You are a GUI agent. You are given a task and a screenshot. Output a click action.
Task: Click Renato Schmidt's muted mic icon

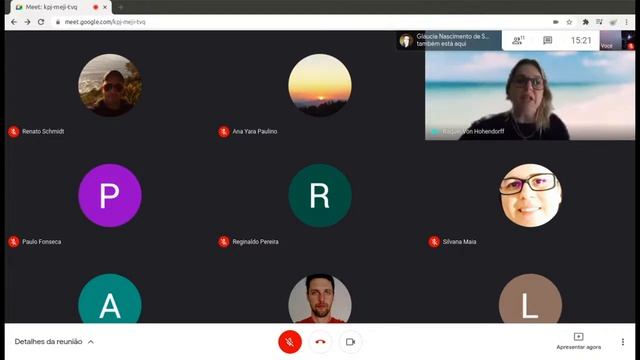coord(13,131)
